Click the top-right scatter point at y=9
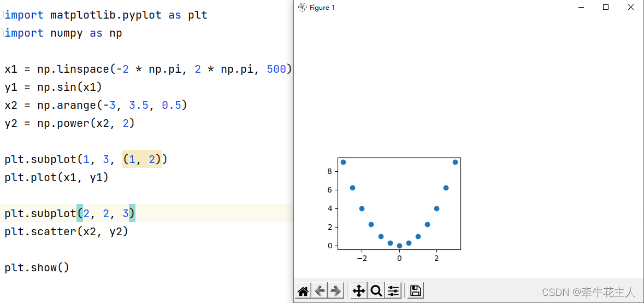The width and height of the screenshot is (644, 303). (x=455, y=162)
